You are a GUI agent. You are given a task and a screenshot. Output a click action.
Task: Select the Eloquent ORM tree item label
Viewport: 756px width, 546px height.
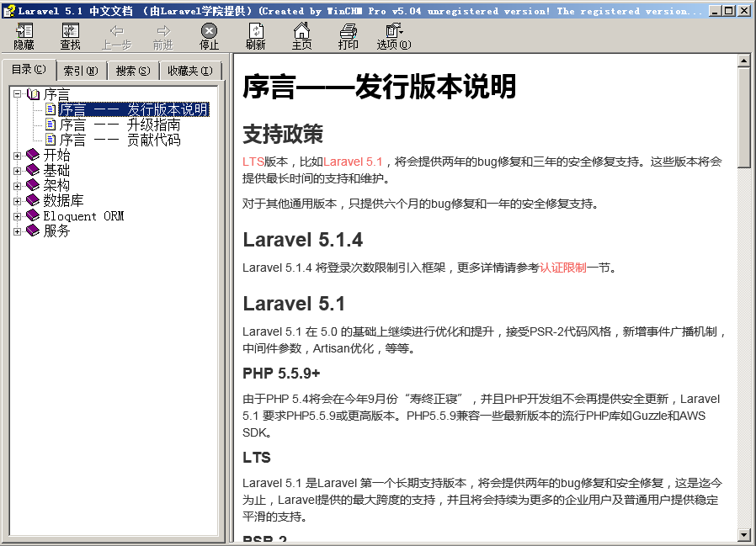click(x=84, y=216)
